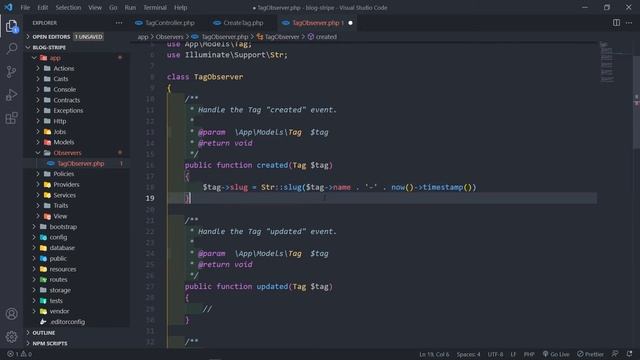Change language mode PHP in status bar

click(x=529, y=354)
